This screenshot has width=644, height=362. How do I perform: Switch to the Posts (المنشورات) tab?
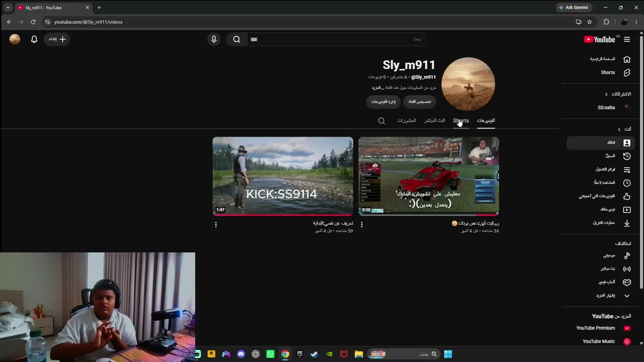(x=407, y=121)
